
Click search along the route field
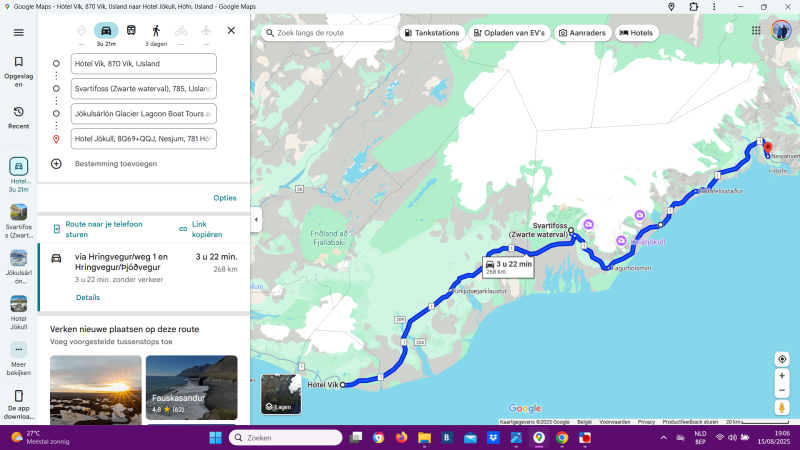[x=329, y=33]
